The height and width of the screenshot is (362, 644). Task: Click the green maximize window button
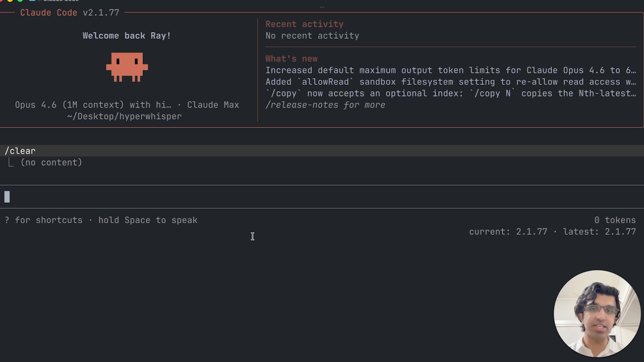pos(20,1)
